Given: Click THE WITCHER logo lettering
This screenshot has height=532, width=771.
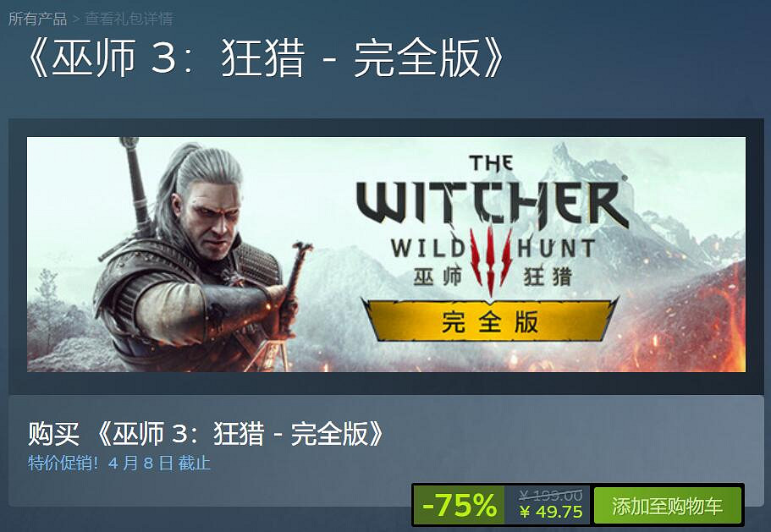Looking at the screenshot, I should [x=492, y=195].
